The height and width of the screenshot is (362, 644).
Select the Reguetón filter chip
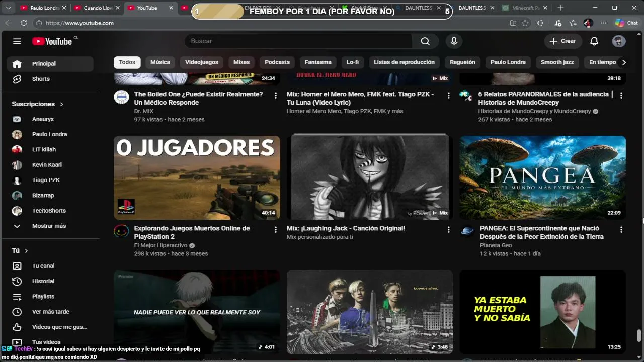click(462, 62)
